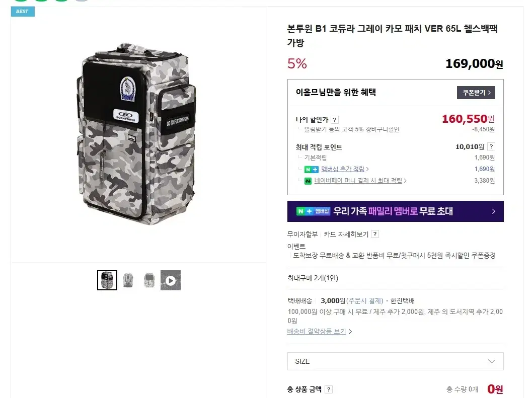Open help icon beside 나의 할인가
This screenshot has height=398, width=532.
tap(335, 119)
